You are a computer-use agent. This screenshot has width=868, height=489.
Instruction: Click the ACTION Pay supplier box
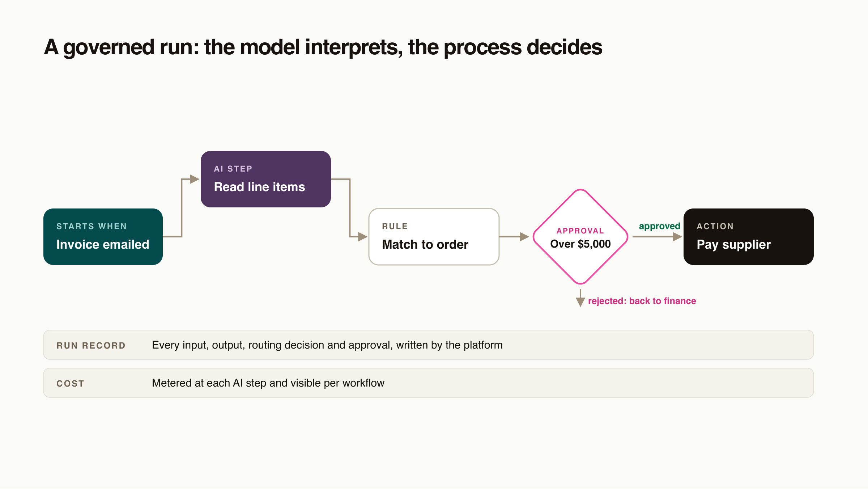(749, 237)
